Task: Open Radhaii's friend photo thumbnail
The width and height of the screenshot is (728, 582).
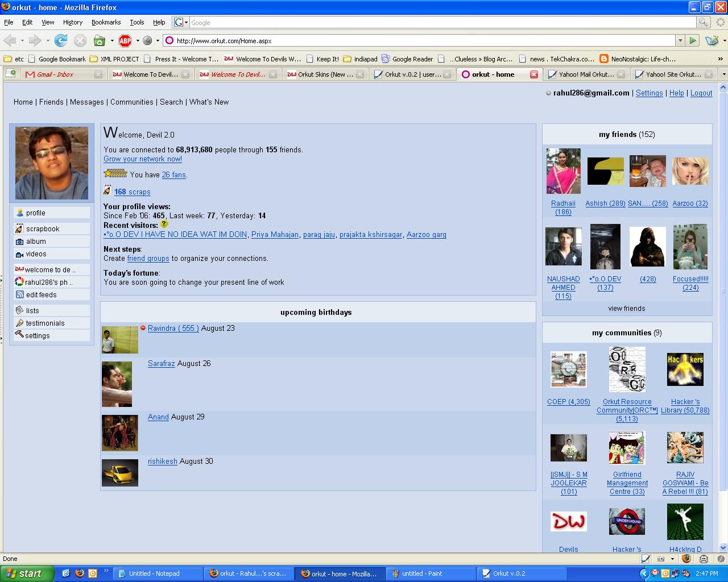Action: point(564,171)
